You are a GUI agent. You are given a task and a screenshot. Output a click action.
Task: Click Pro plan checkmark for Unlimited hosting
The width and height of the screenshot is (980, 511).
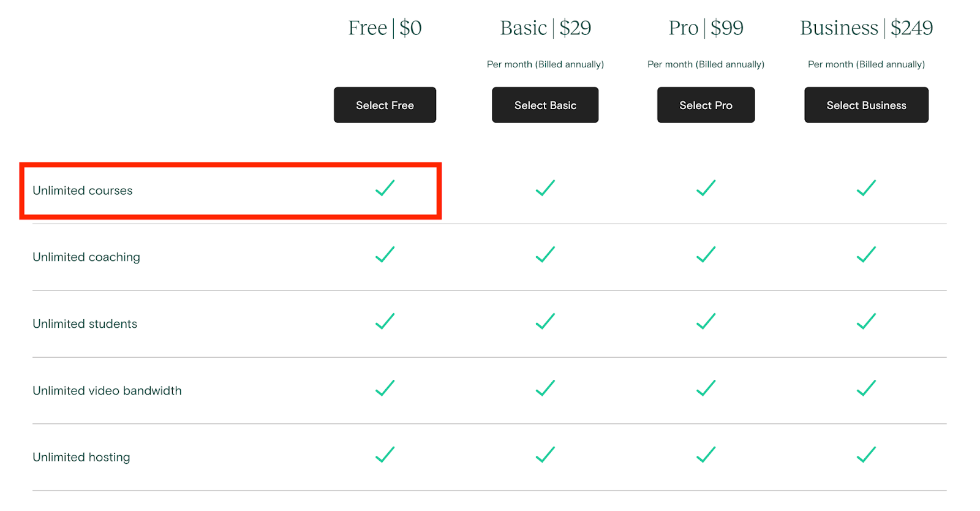[x=706, y=455]
